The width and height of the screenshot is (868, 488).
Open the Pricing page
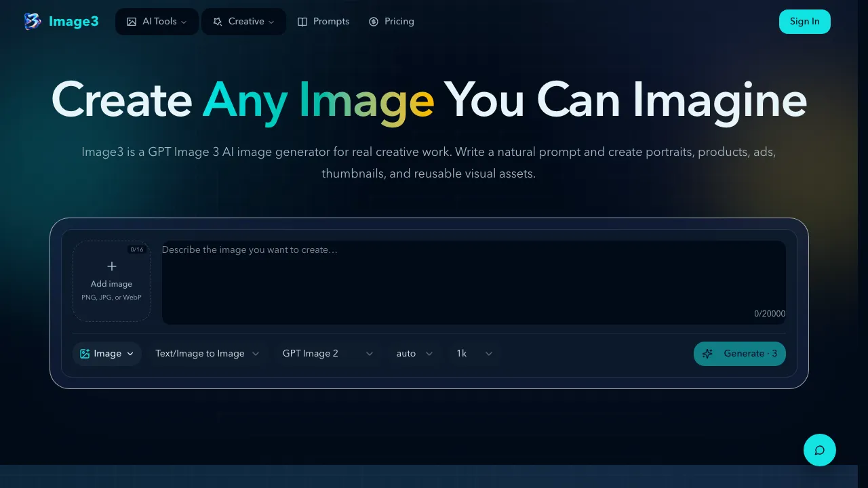[x=391, y=22]
